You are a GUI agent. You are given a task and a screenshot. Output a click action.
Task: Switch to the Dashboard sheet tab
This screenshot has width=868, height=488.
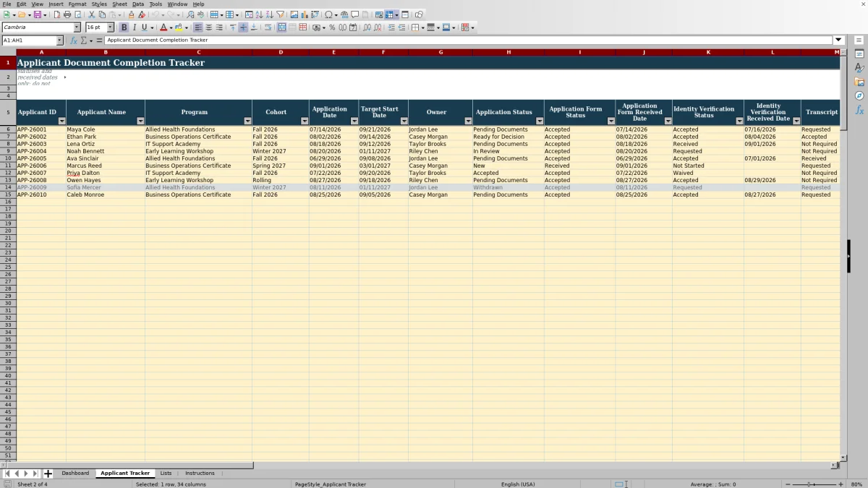75,473
